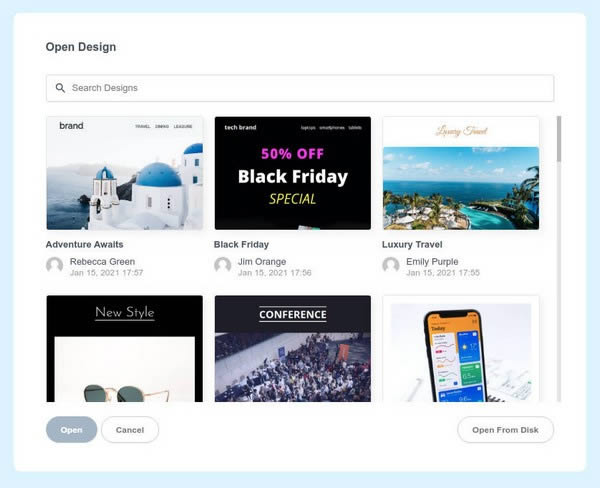The width and height of the screenshot is (600, 488).
Task: Click the Cancel button
Action: pos(130,429)
